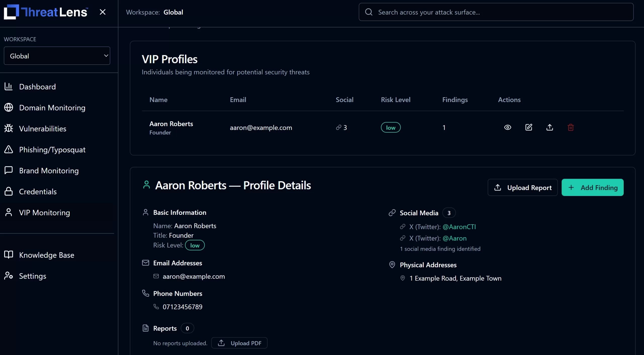This screenshot has width=644, height=355.
Task: Go to Phishing/Typosquat monitoring
Action: click(53, 149)
